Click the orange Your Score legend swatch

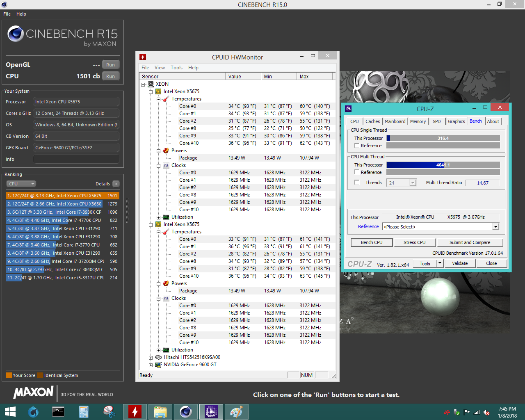coord(9,375)
